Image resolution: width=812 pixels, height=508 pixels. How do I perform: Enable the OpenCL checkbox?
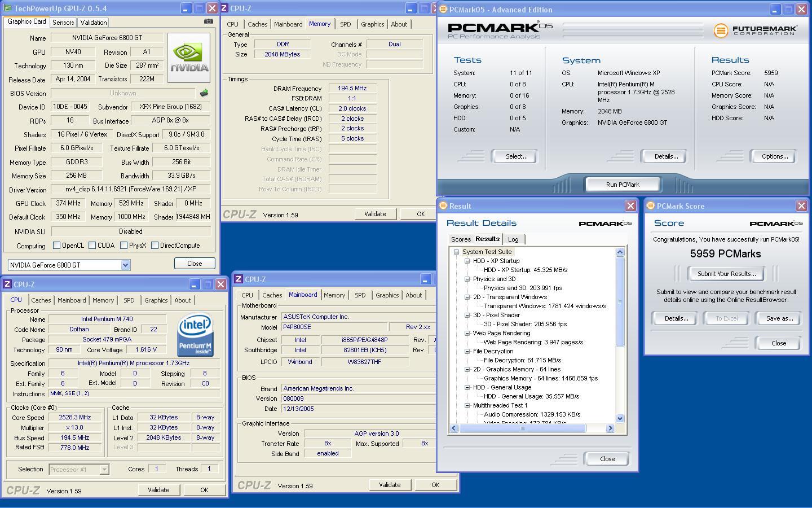[56, 246]
